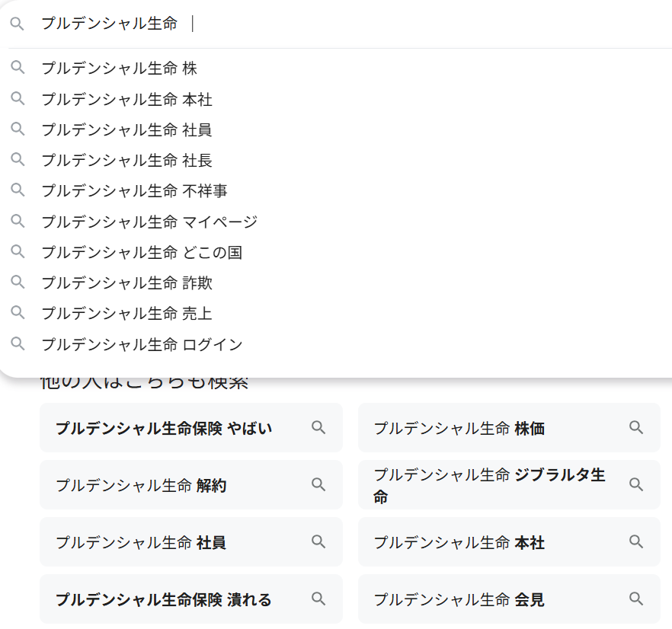Image resolution: width=672 pixels, height=629 pixels.
Task: Open related search プルデンシャル生命保険 潰れる
Action: [x=164, y=599]
